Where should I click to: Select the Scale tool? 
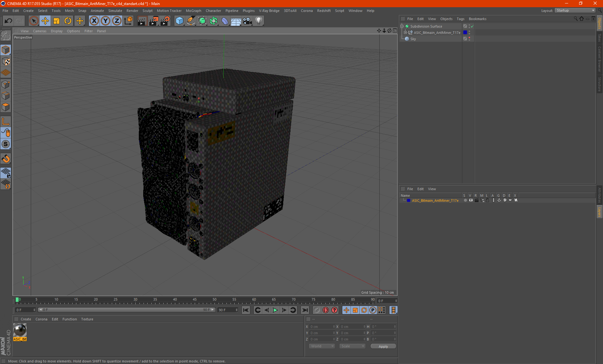pyautogui.click(x=57, y=21)
